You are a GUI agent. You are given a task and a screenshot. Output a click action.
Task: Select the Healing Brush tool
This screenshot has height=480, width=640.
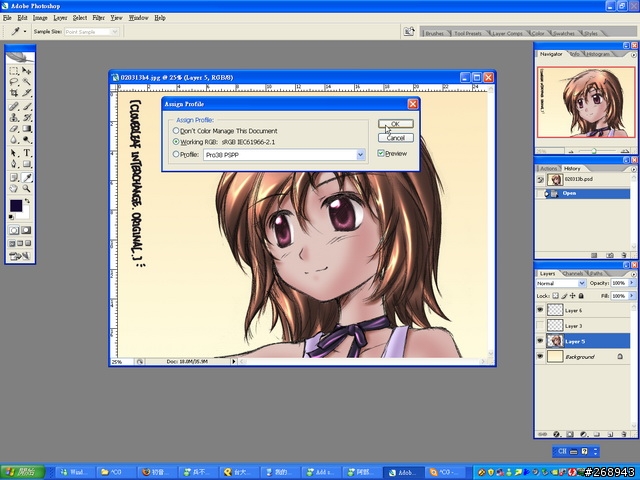point(14,107)
